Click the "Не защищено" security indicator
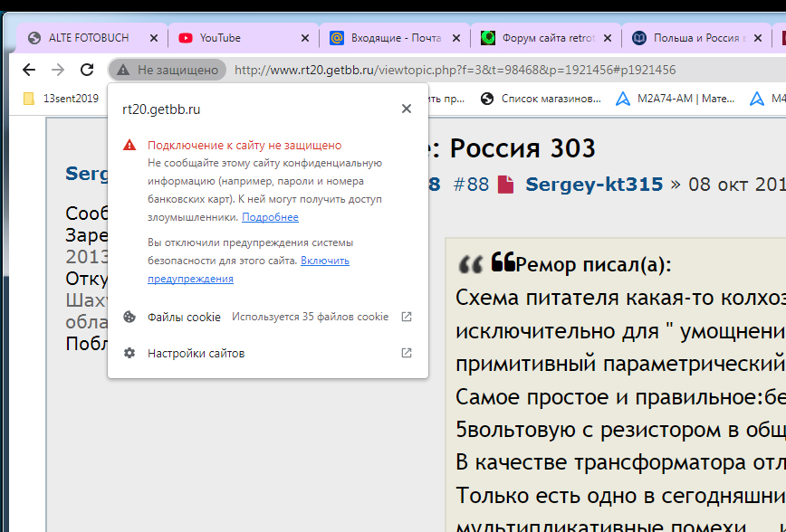786x532 pixels. [x=168, y=70]
